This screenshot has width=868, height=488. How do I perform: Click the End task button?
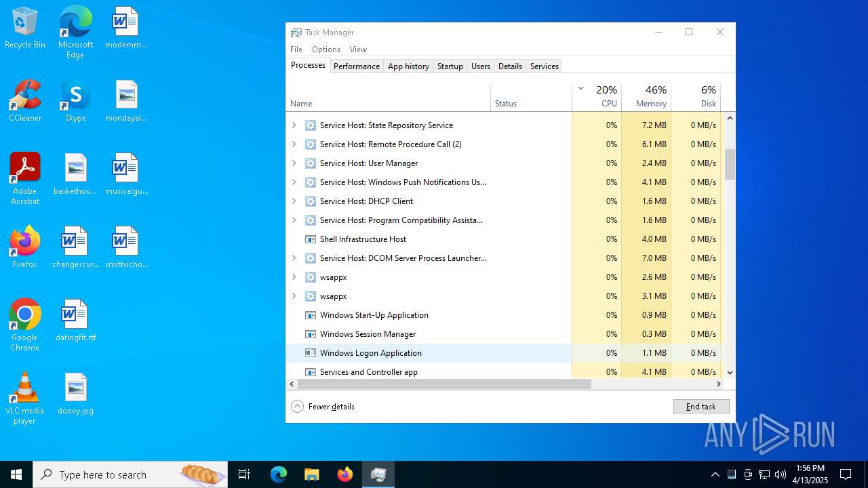[701, 407]
